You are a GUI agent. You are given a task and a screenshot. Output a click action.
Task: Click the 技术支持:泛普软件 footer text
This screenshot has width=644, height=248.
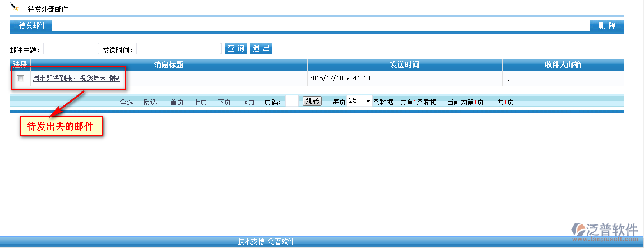[x=266, y=241]
